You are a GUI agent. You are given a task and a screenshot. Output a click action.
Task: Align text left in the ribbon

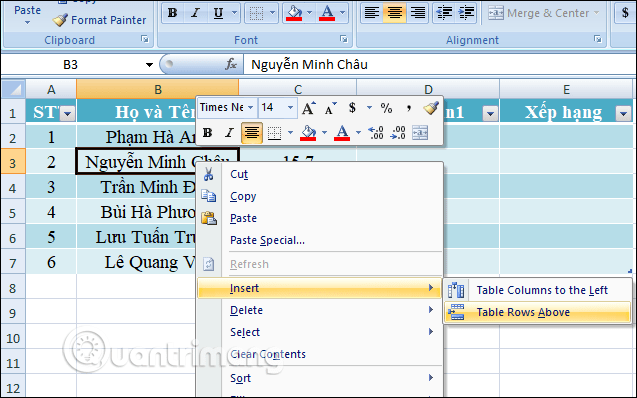pyautogui.click(x=372, y=13)
